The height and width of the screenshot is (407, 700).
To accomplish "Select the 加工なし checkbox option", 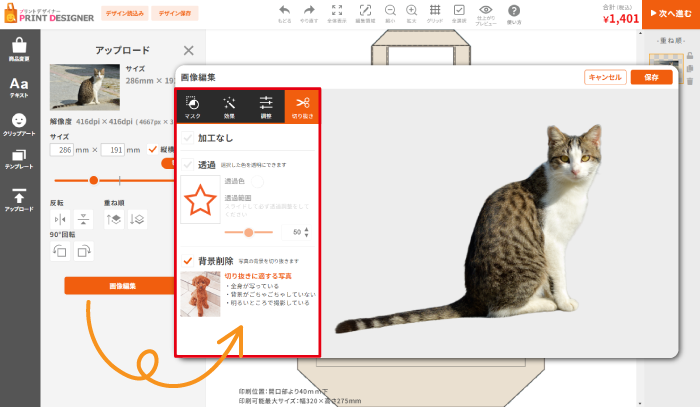I will (x=188, y=139).
